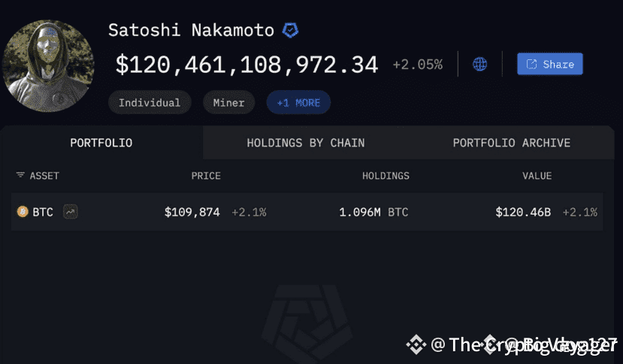Click the Share button

click(549, 64)
